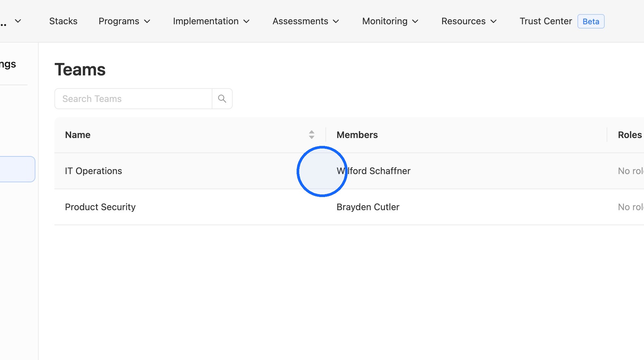Expand the Programs dropdown menu
This screenshot has height=360, width=644.
[x=125, y=21]
